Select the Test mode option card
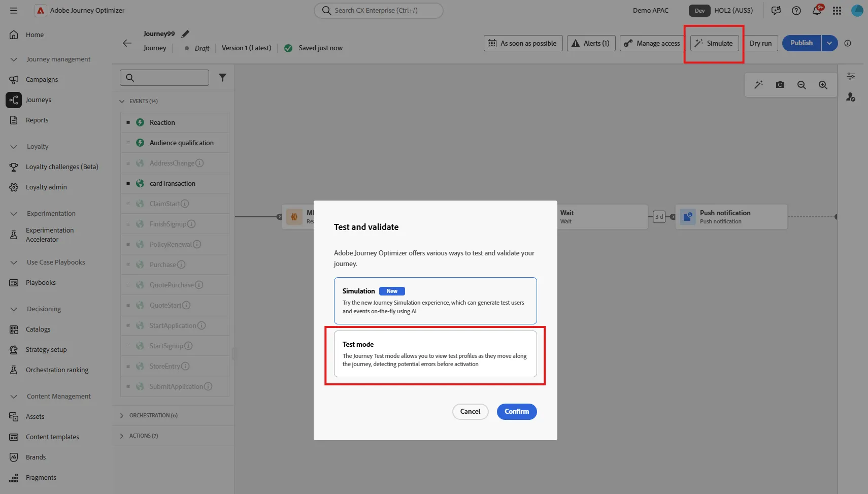The width and height of the screenshot is (868, 494). (x=435, y=354)
